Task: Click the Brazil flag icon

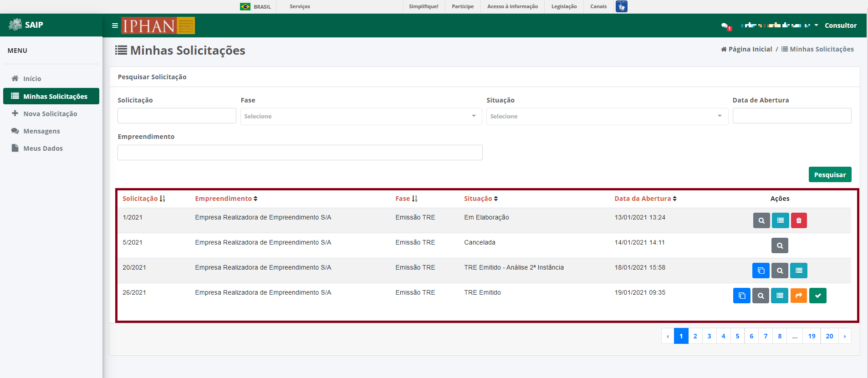Action: [x=245, y=6]
